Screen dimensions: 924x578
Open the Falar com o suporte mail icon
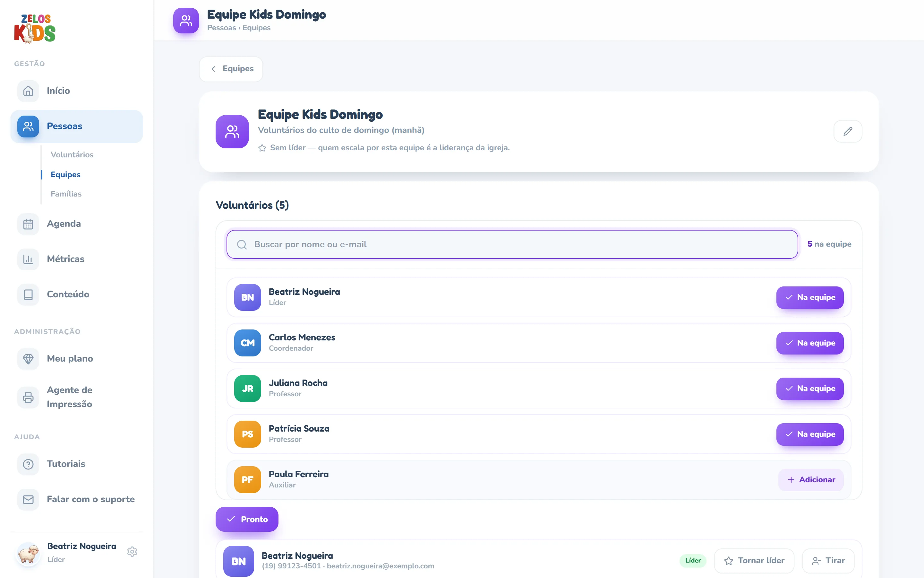point(28,499)
